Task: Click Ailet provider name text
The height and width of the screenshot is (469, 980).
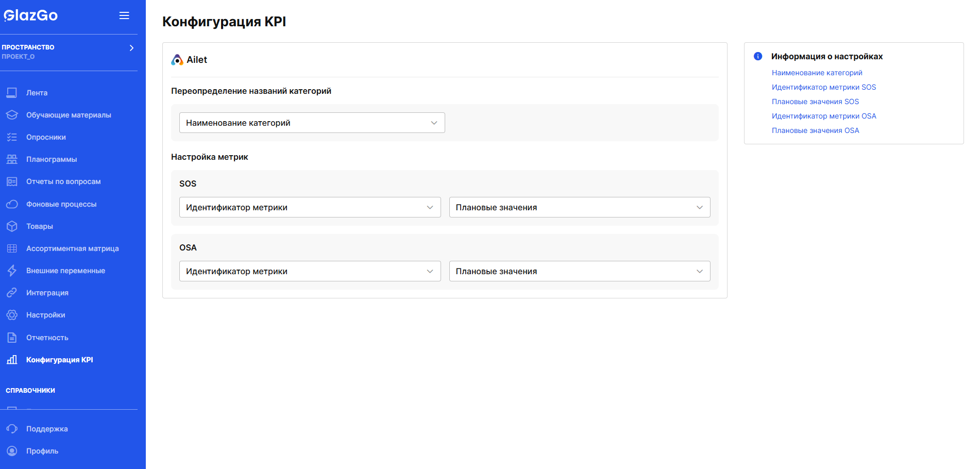Action: pyautogui.click(x=197, y=60)
